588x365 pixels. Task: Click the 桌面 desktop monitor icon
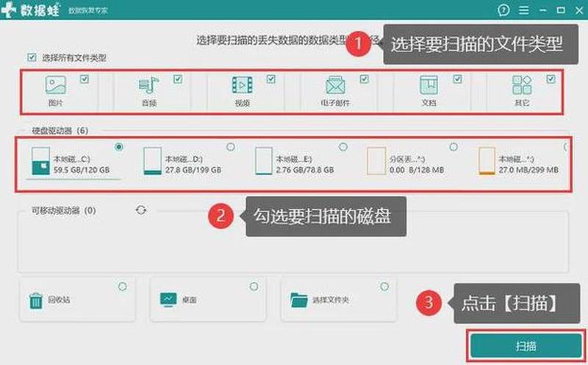click(x=168, y=300)
